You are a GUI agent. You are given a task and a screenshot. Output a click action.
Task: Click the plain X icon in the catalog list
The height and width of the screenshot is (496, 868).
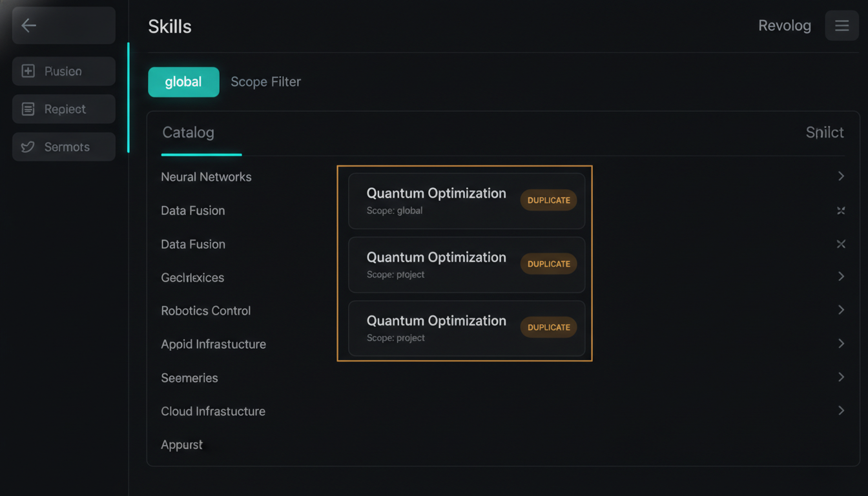pyautogui.click(x=841, y=244)
